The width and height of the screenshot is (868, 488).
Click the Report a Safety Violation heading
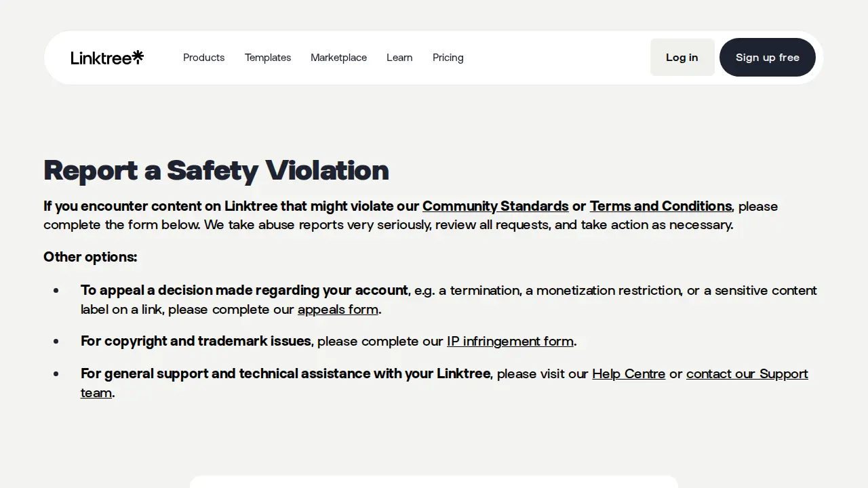click(x=216, y=169)
